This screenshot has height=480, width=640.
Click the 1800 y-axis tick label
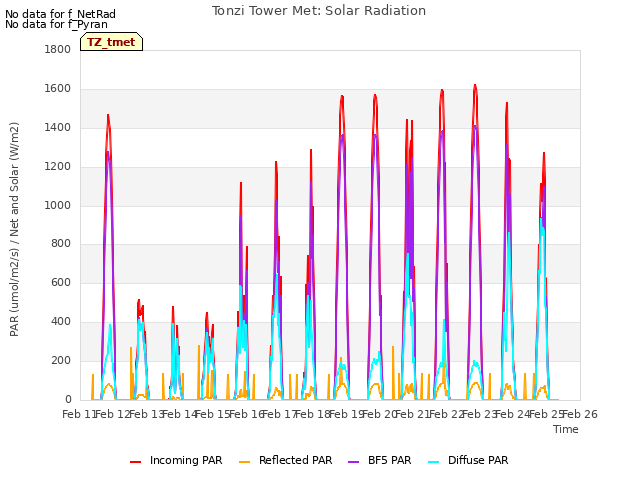coord(58,49)
